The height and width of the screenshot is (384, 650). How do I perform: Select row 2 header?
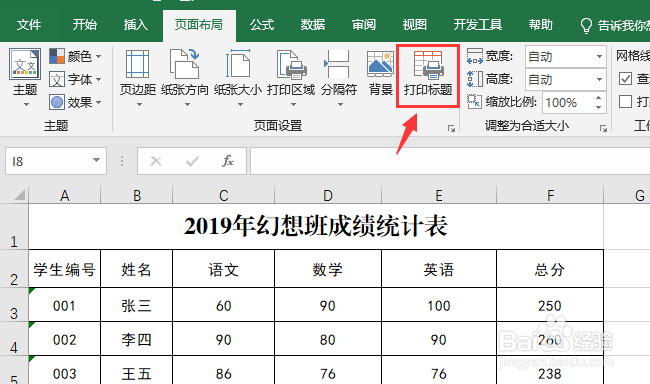(x=14, y=269)
